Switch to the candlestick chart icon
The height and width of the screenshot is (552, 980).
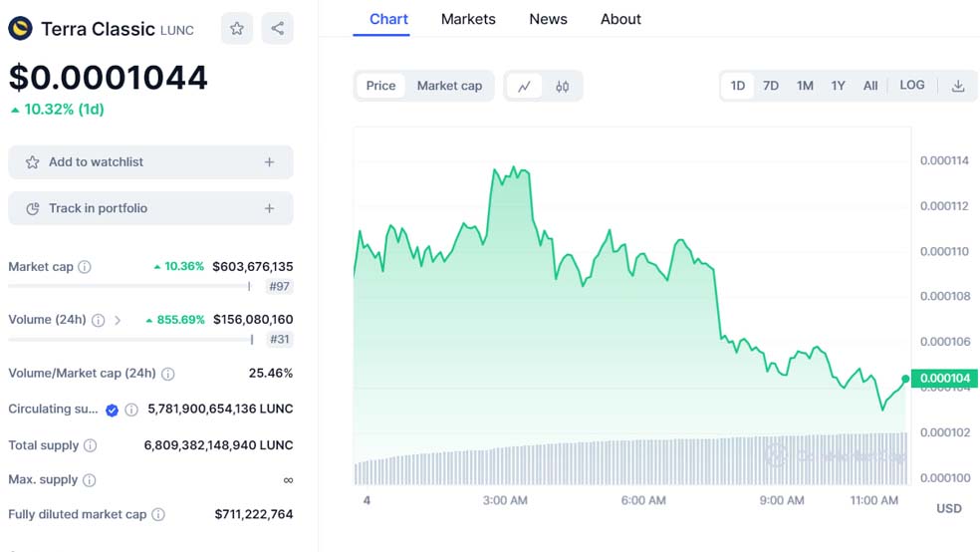point(563,87)
